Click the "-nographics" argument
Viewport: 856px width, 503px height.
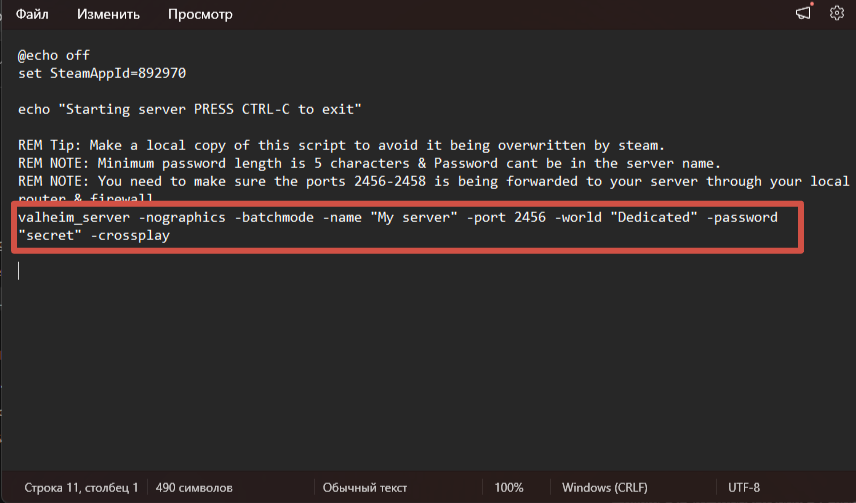click(x=182, y=217)
